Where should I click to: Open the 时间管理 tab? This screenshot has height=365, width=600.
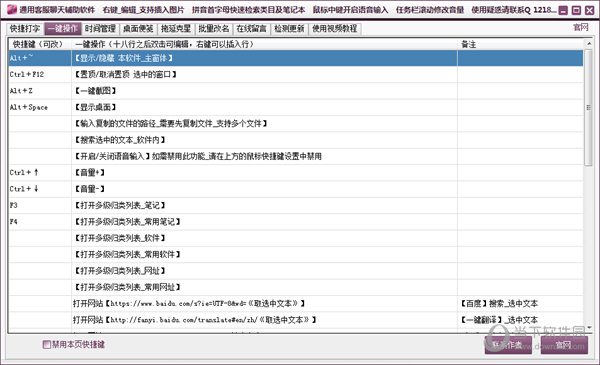point(100,29)
